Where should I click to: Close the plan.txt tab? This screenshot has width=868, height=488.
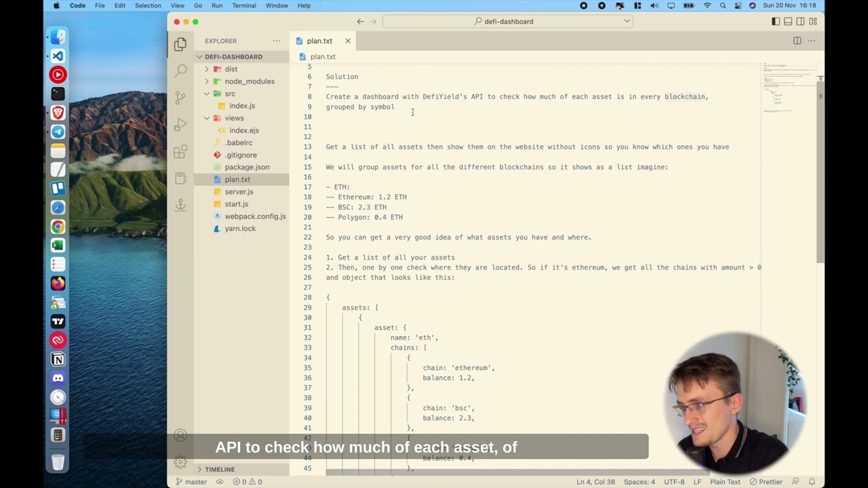pos(347,41)
